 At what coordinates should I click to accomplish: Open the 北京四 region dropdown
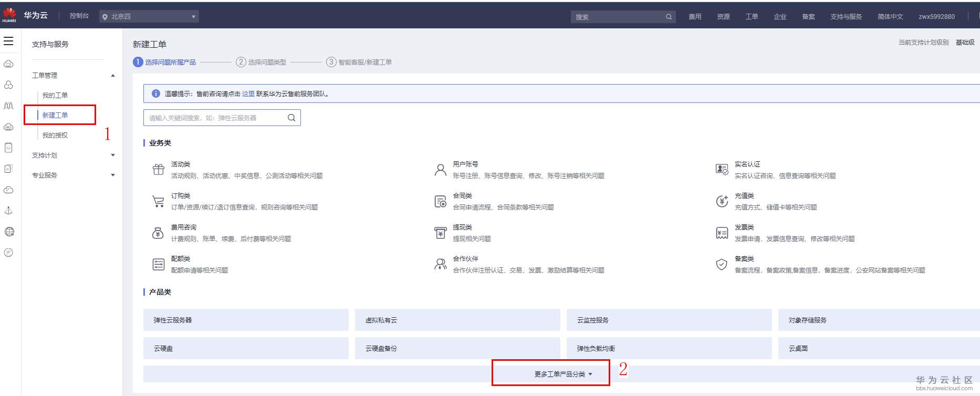coord(149,17)
